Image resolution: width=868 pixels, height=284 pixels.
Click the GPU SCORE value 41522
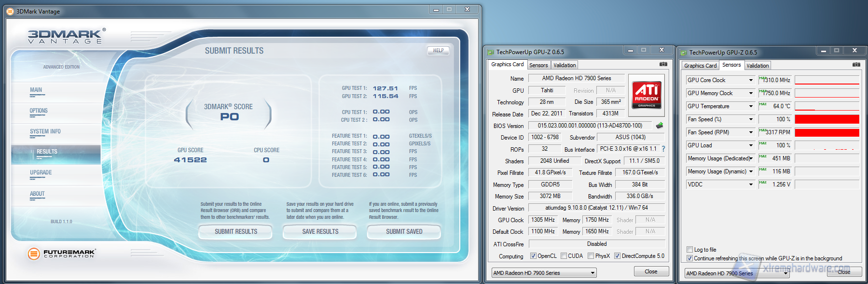tap(190, 160)
